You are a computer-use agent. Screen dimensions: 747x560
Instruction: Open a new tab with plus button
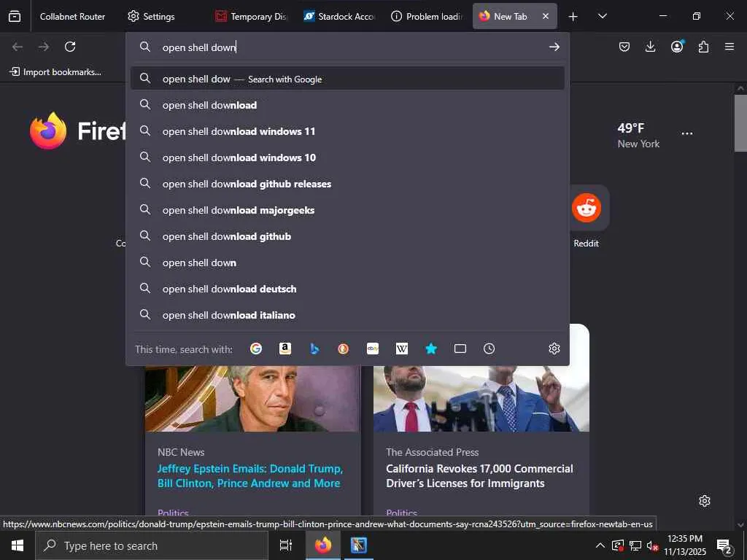coord(573,17)
